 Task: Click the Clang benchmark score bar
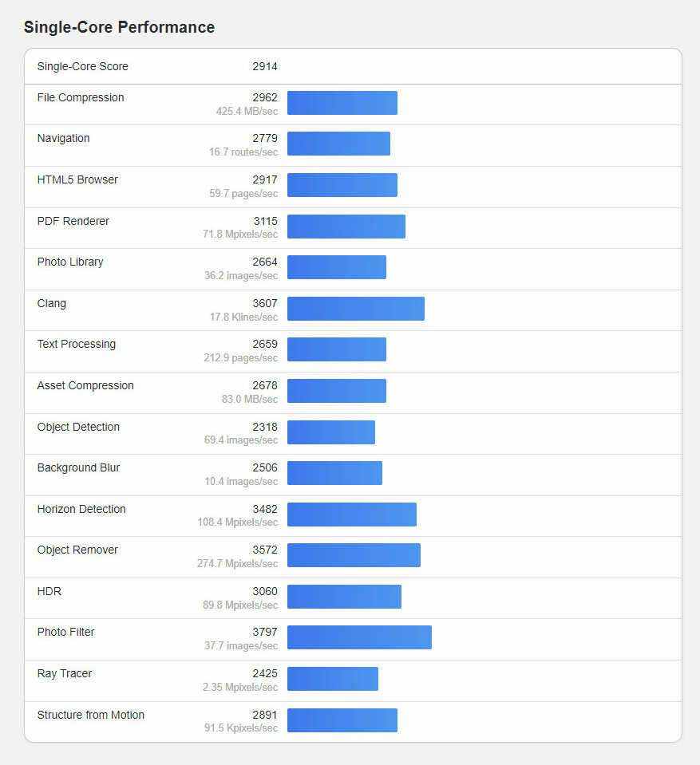(355, 309)
